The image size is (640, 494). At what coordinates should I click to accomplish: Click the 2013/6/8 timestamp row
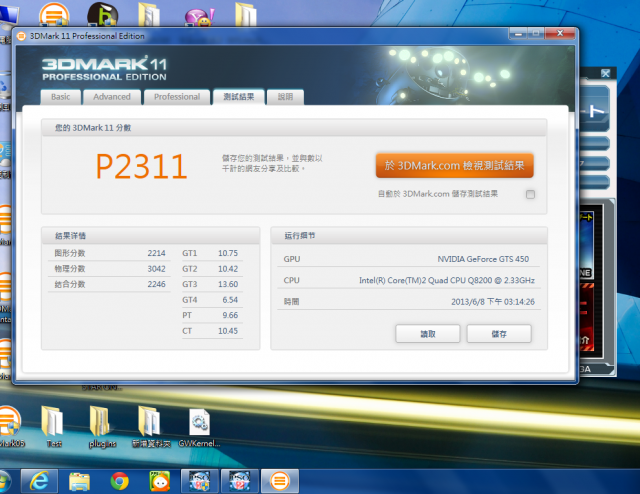coord(409,301)
